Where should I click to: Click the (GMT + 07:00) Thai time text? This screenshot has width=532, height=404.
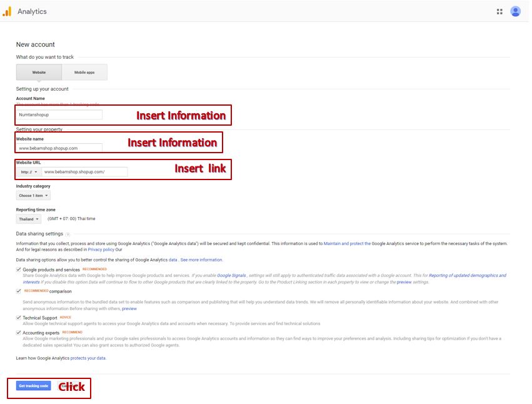coord(71,219)
